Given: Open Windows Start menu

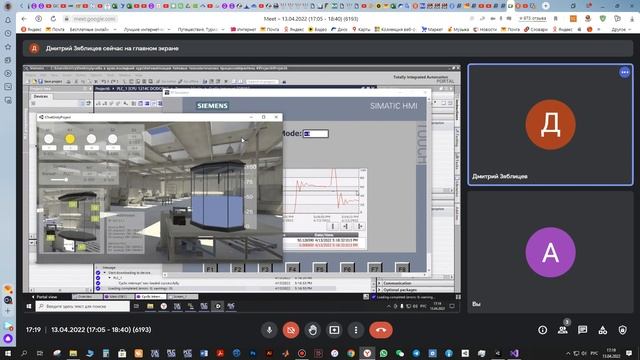Looking at the screenshot, I should [7, 353].
